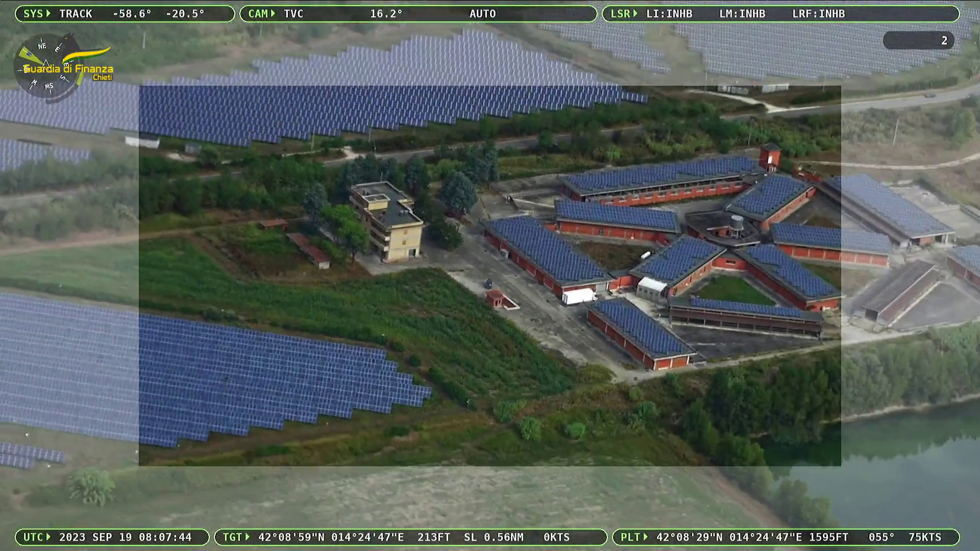
Task: Toggle the LI:INHB laser status
Action: 669,14
